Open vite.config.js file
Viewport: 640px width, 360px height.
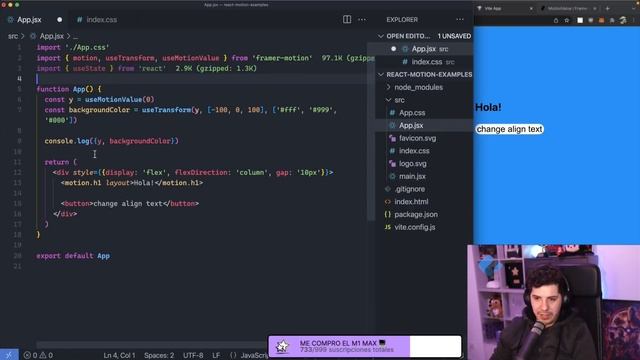[415, 227]
